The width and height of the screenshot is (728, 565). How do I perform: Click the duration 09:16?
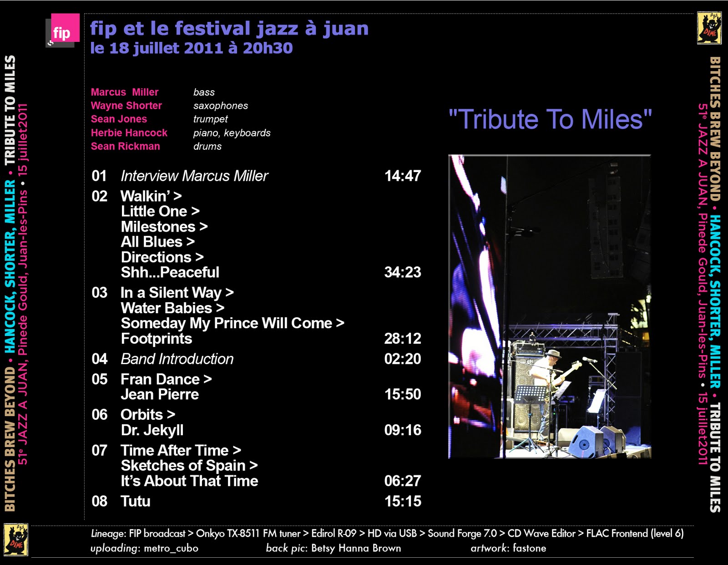tap(403, 430)
